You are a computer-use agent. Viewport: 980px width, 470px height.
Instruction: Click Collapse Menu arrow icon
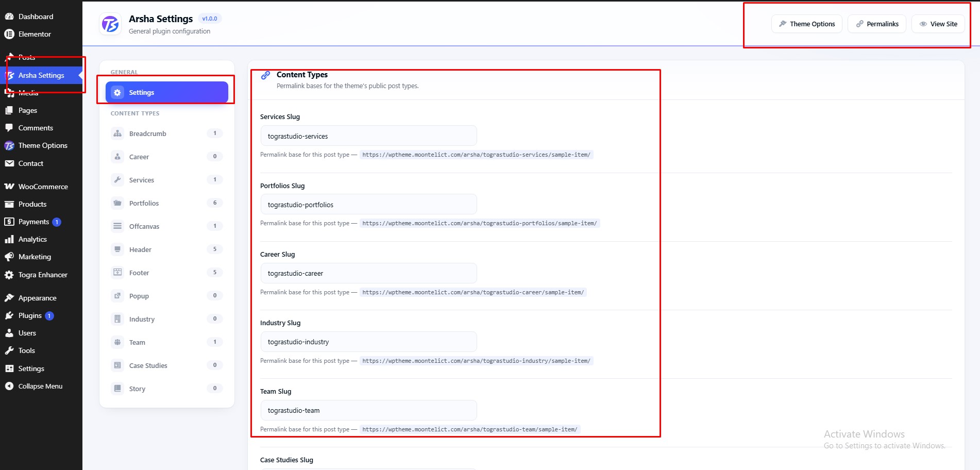[x=9, y=386]
